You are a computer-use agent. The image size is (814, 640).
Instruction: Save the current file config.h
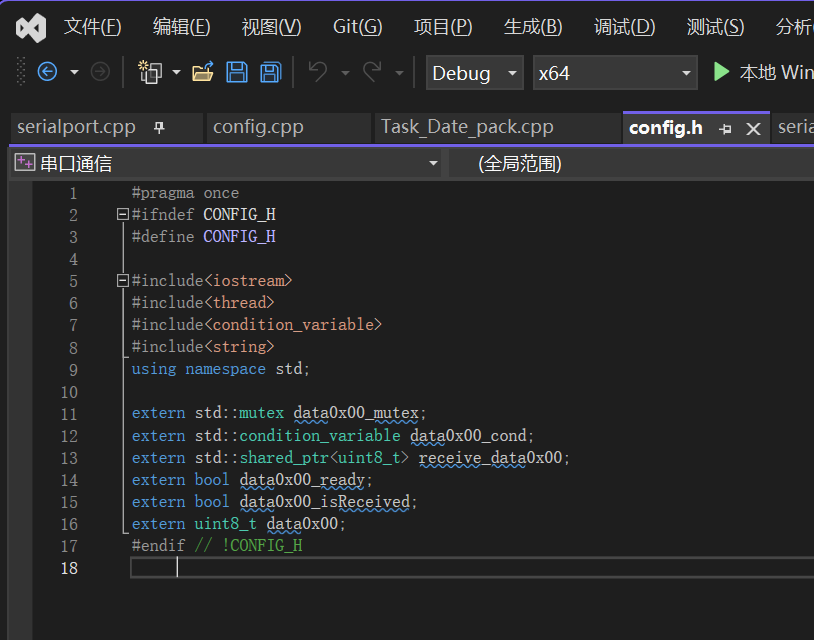(237, 72)
